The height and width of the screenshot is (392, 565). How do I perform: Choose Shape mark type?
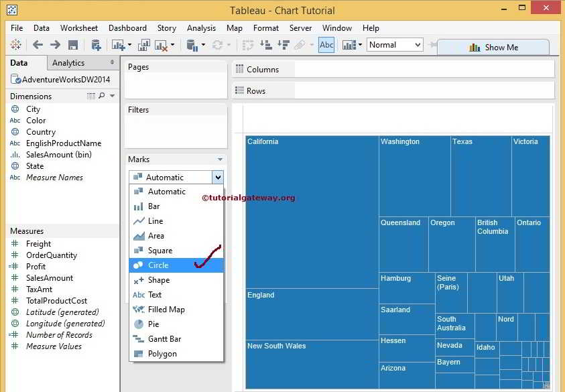[x=176, y=280]
